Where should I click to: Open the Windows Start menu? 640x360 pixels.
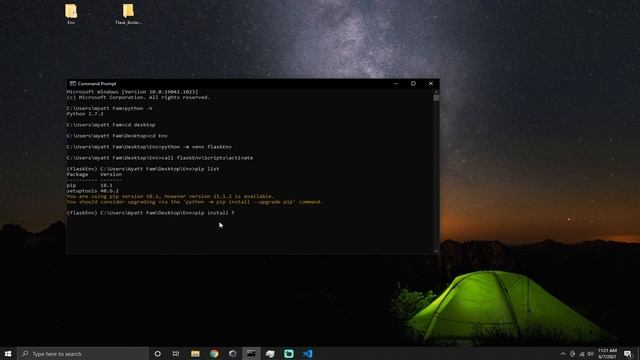pos(8,353)
